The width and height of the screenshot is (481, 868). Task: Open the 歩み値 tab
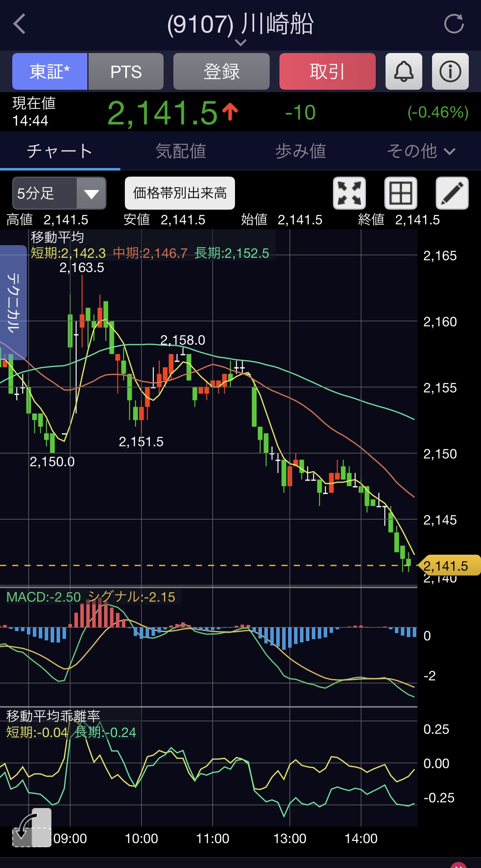pyautogui.click(x=301, y=151)
